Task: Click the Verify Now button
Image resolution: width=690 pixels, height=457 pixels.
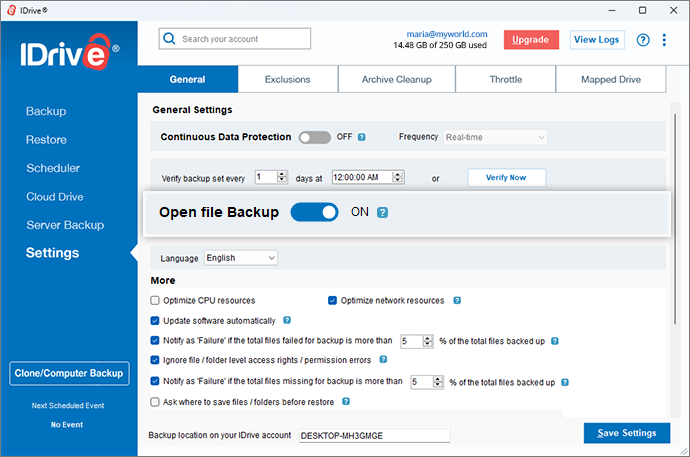Action: pyautogui.click(x=506, y=178)
